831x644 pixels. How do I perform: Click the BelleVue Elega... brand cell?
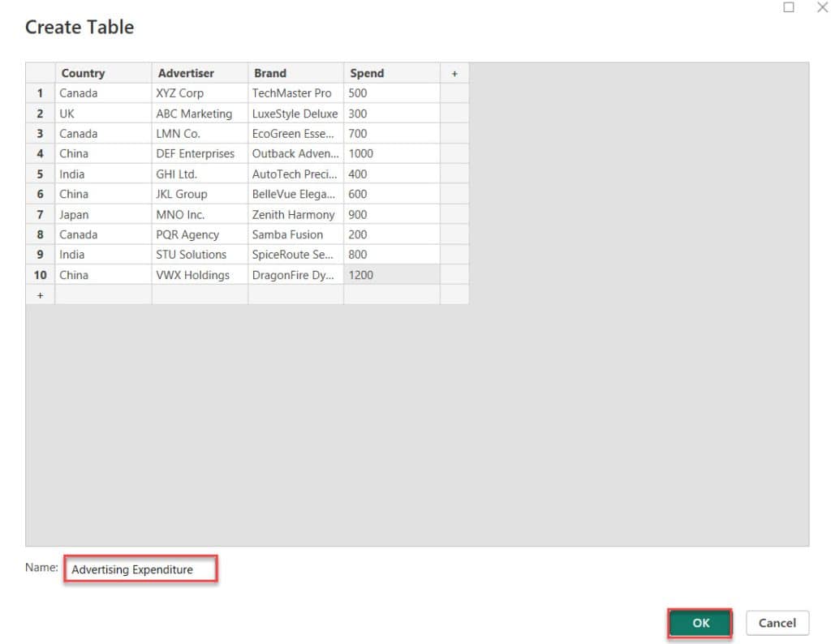(295, 194)
